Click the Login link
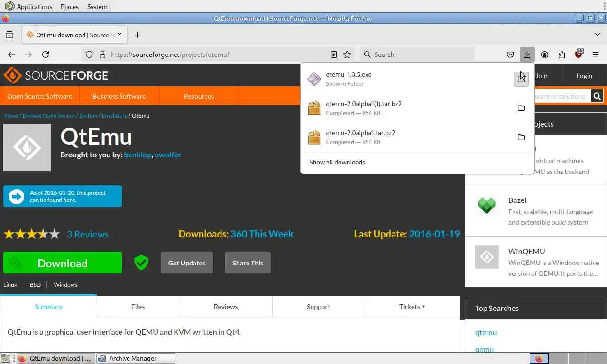 tap(584, 76)
